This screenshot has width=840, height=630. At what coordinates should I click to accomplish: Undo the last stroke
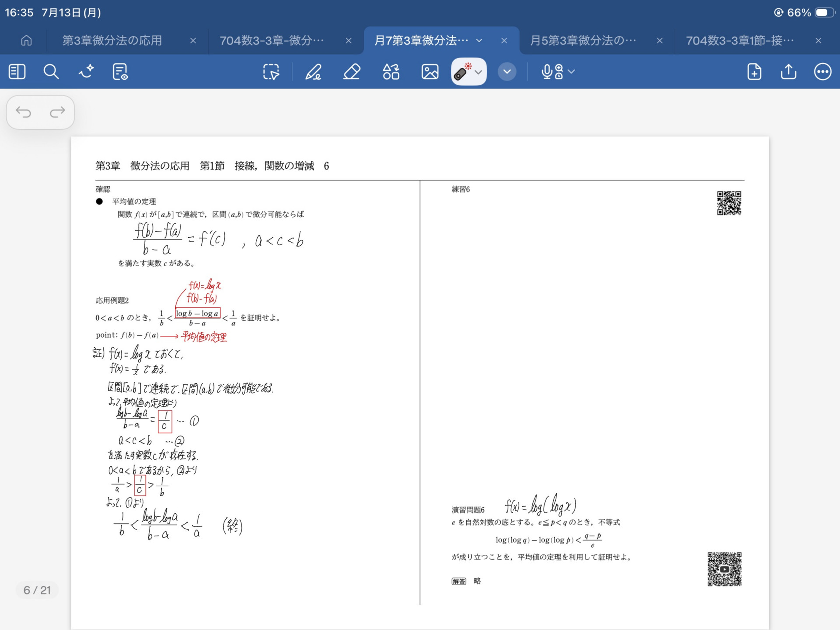tap(24, 112)
